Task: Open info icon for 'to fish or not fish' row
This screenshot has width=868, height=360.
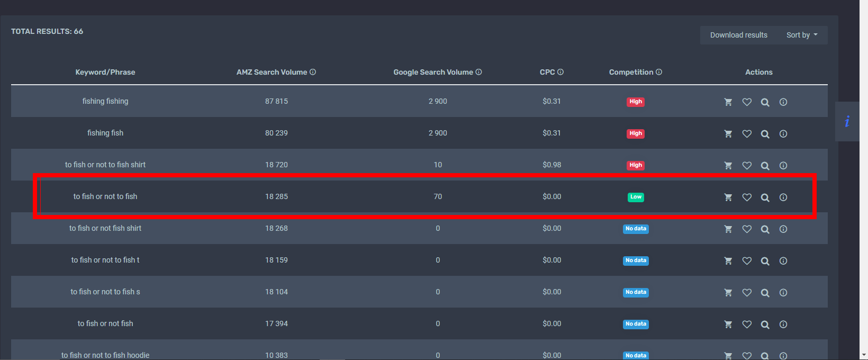Action: (783, 325)
